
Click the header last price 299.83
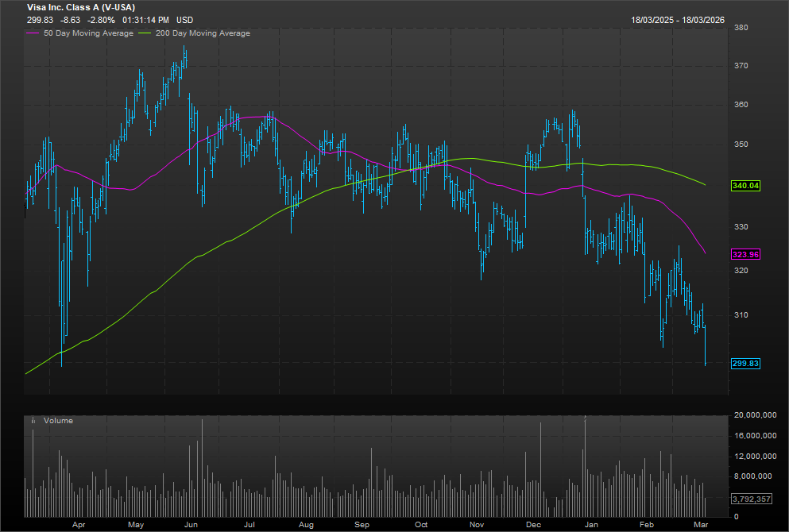click(40, 20)
